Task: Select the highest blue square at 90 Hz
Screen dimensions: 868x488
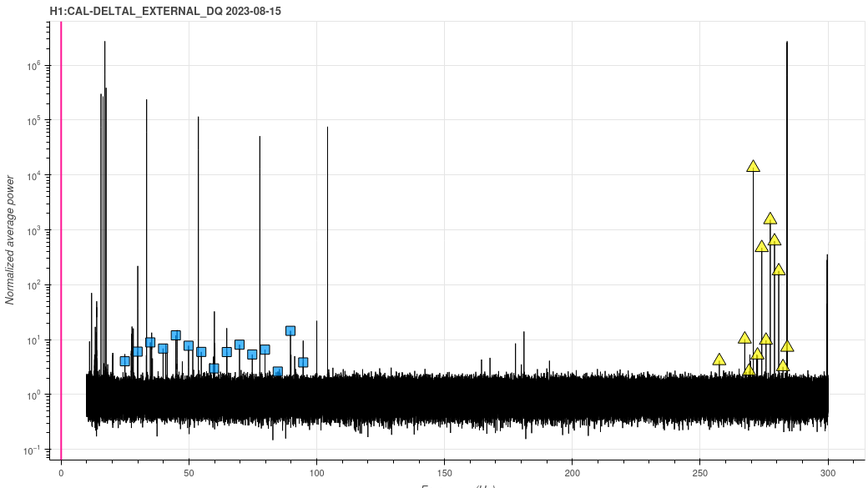Action: tap(290, 331)
